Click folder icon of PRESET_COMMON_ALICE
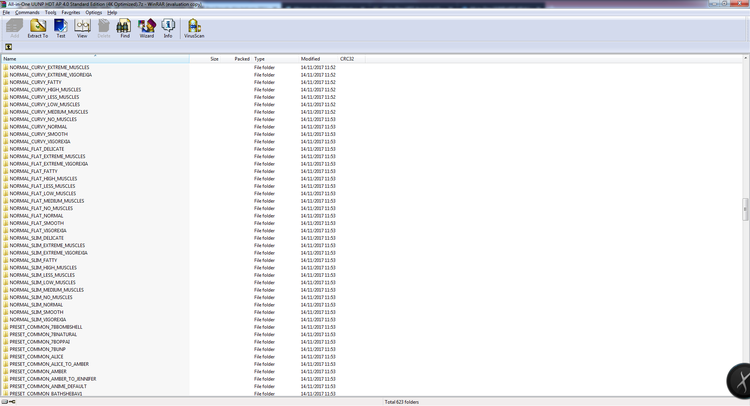The height and width of the screenshot is (406, 750). point(6,356)
